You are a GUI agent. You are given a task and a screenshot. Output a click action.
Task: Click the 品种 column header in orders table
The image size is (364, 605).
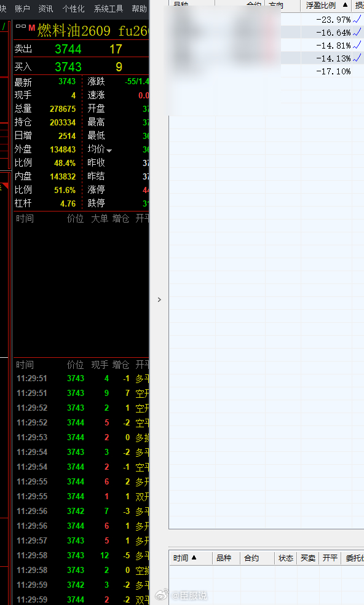pyautogui.click(x=223, y=558)
